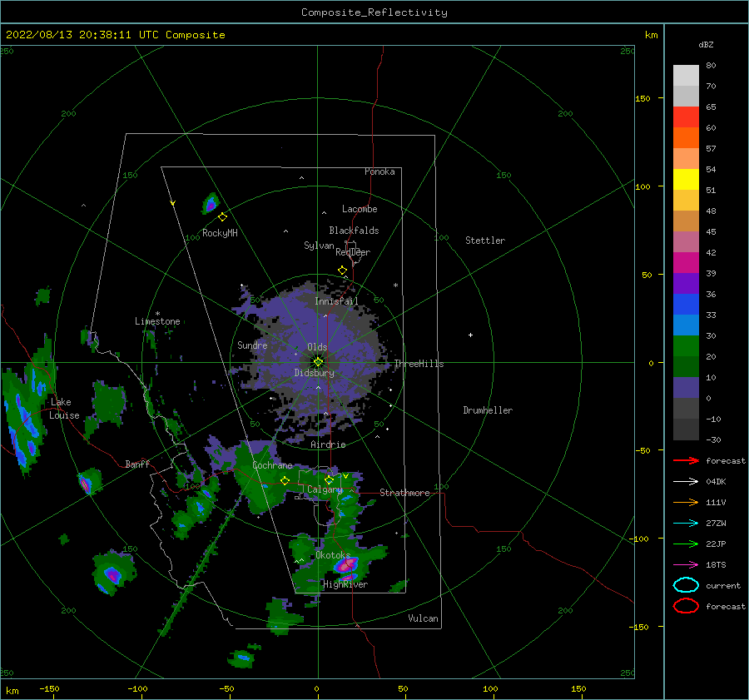Click the Vulcan town label

point(424,618)
